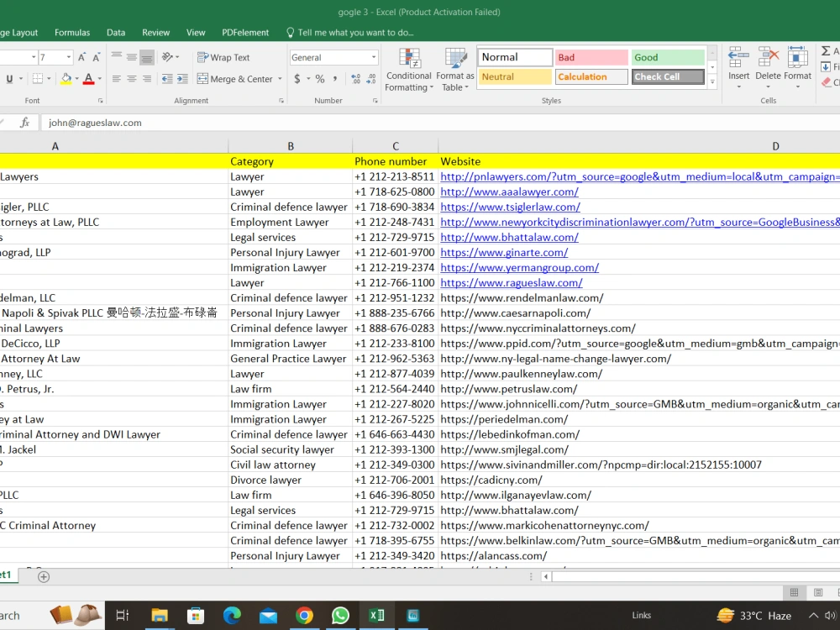
Task: Center cell text horizontally
Action: click(x=132, y=79)
